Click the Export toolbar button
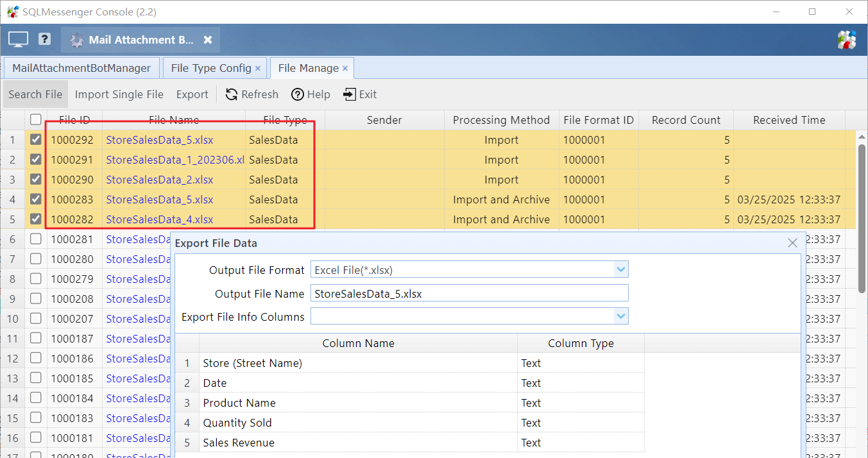Viewport: 868px width, 458px height. point(192,94)
